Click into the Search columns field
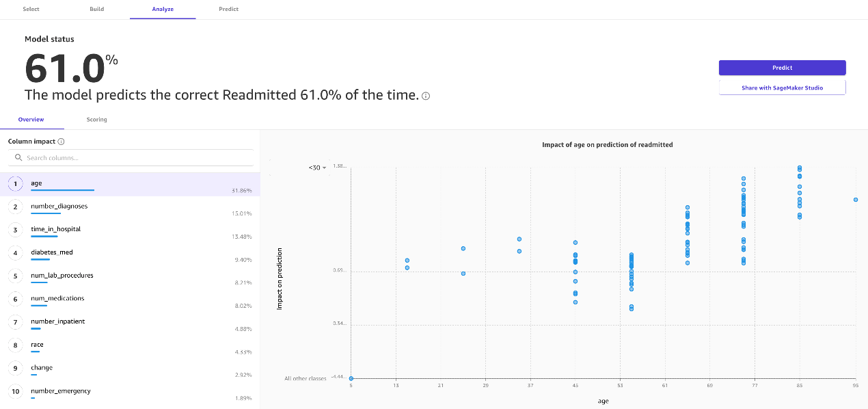 click(131, 158)
